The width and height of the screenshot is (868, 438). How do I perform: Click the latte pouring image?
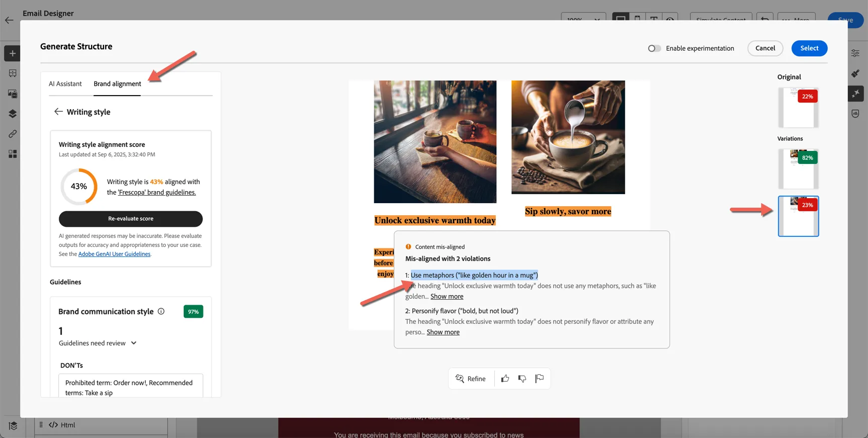pos(568,137)
